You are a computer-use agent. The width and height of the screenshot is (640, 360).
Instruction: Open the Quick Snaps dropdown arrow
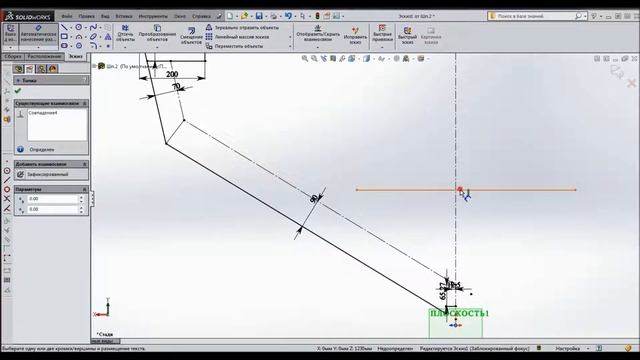[x=382, y=47]
